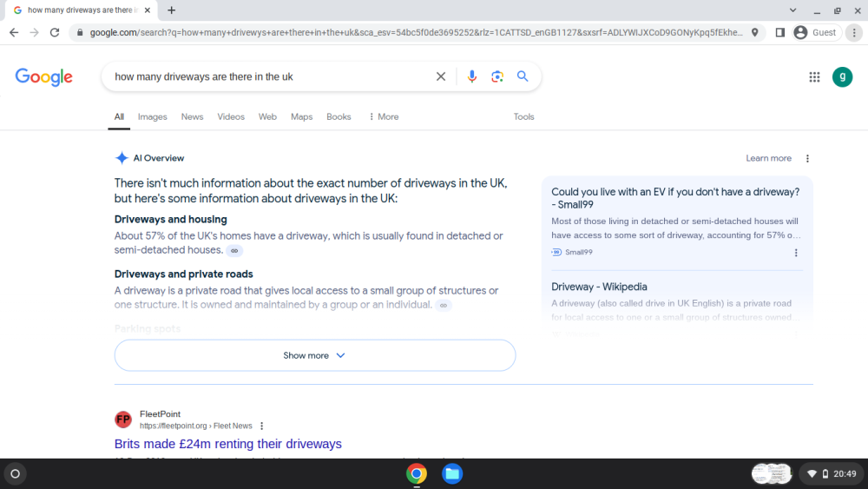Start voice search with the microphone
The image size is (868, 489).
[471, 76]
